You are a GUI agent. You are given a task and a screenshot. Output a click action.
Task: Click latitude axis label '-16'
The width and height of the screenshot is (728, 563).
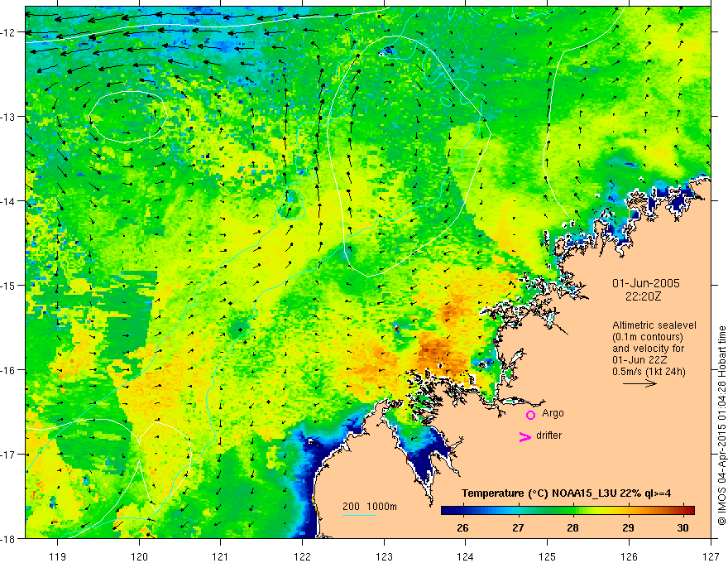(x=9, y=370)
